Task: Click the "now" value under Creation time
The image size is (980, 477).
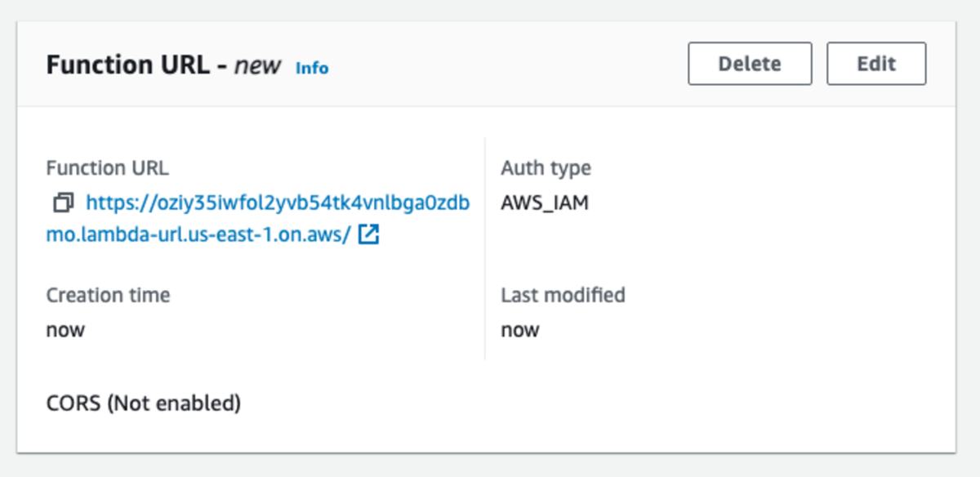Action: [65, 330]
